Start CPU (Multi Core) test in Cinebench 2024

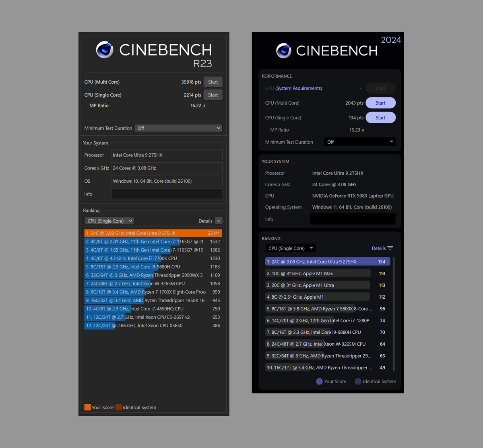tap(380, 103)
